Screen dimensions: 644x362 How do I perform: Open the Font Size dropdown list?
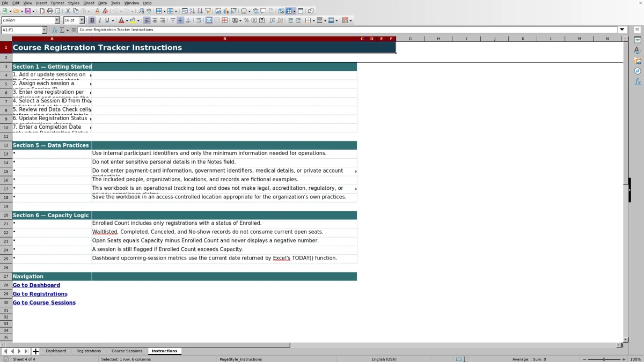pos(82,20)
